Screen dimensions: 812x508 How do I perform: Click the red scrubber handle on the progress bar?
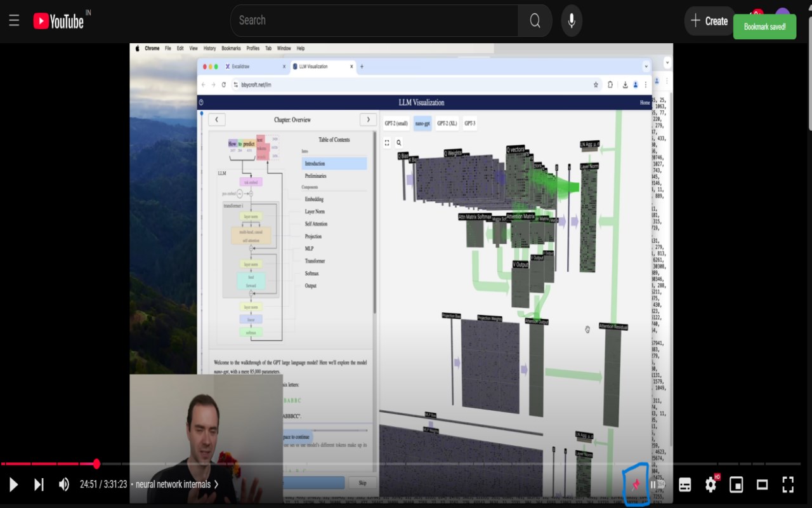pyautogui.click(x=96, y=464)
